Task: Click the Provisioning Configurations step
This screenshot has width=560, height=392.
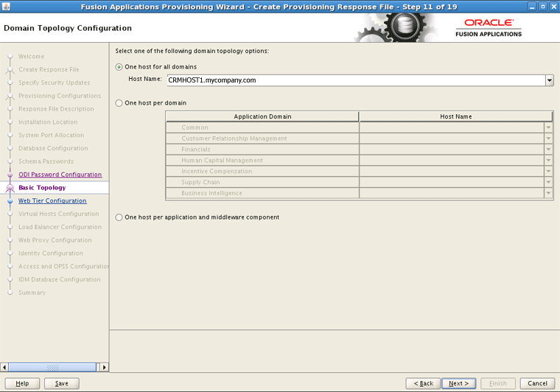Action: coord(60,96)
